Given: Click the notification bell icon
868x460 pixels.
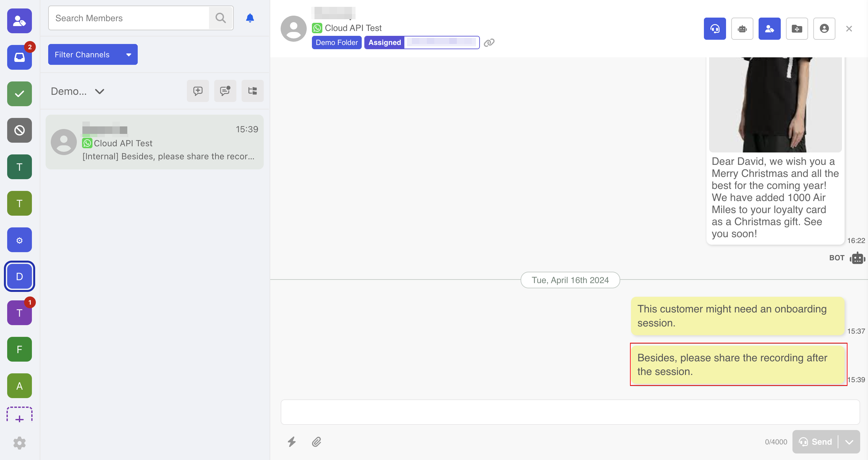Looking at the screenshot, I should [x=250, y=18].
